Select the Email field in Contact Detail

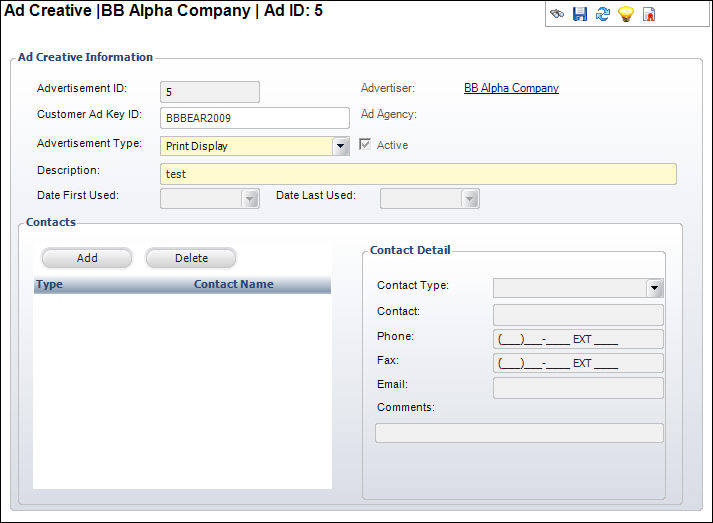click(578, 387)
